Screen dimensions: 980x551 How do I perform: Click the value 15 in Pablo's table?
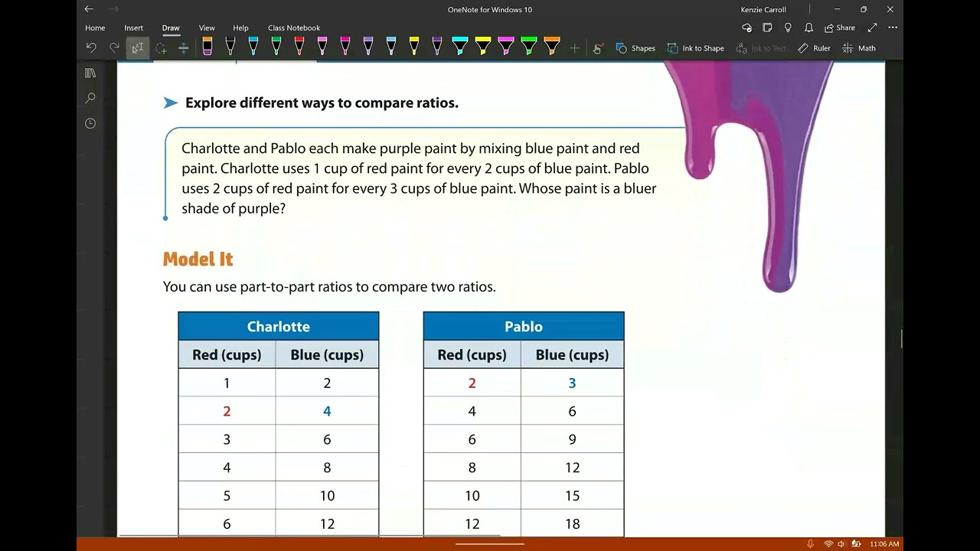[572, 496]
